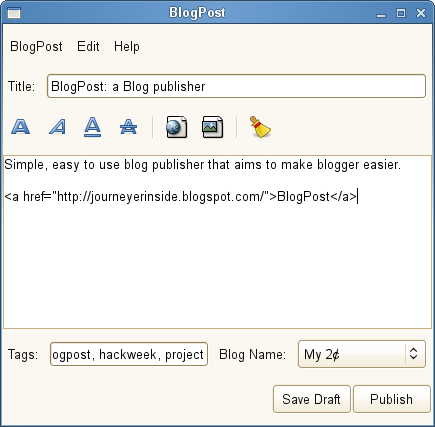
Task: Click the Save Draft button
Action: pyautogui.click(x=312, y=399)
